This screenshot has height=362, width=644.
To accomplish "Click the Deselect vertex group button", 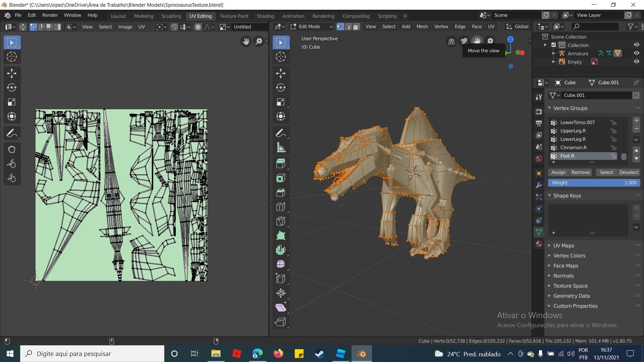I will point(629,172).
